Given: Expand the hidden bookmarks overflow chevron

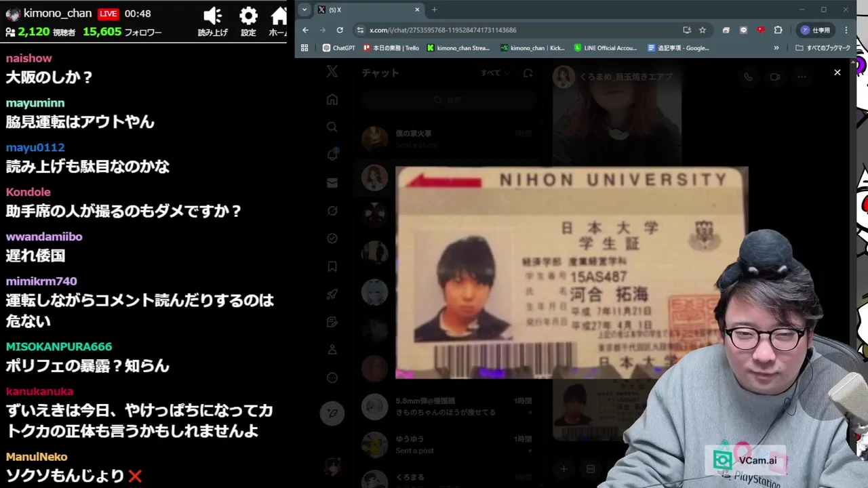Looking at the screenshot, I should [776, 48].
